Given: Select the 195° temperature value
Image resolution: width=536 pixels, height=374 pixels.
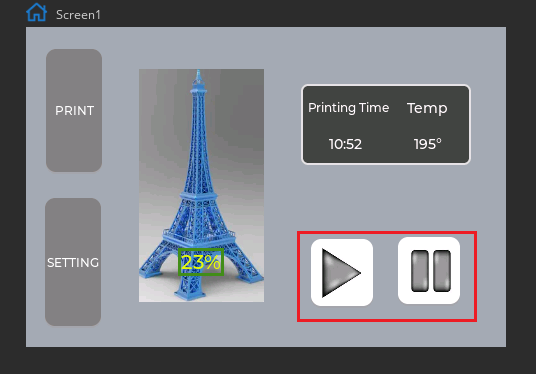Looking at the screenshot, I should [x=428, y=144].
